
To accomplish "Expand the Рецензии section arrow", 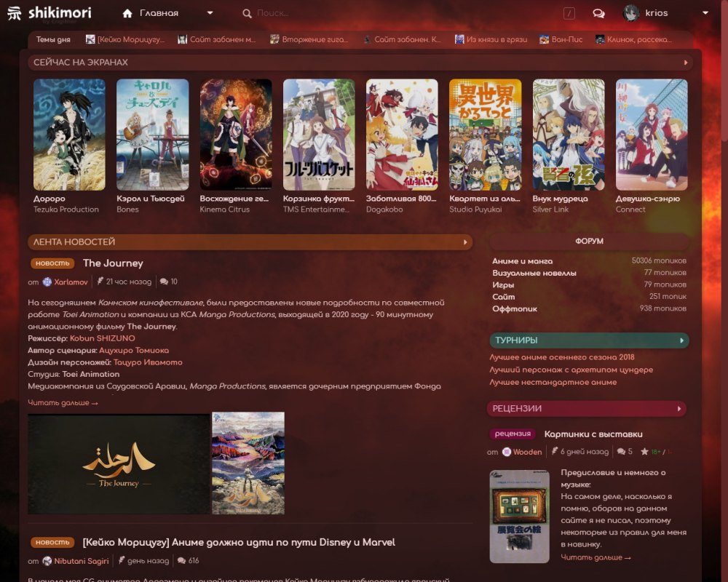I will coord(679,408).
